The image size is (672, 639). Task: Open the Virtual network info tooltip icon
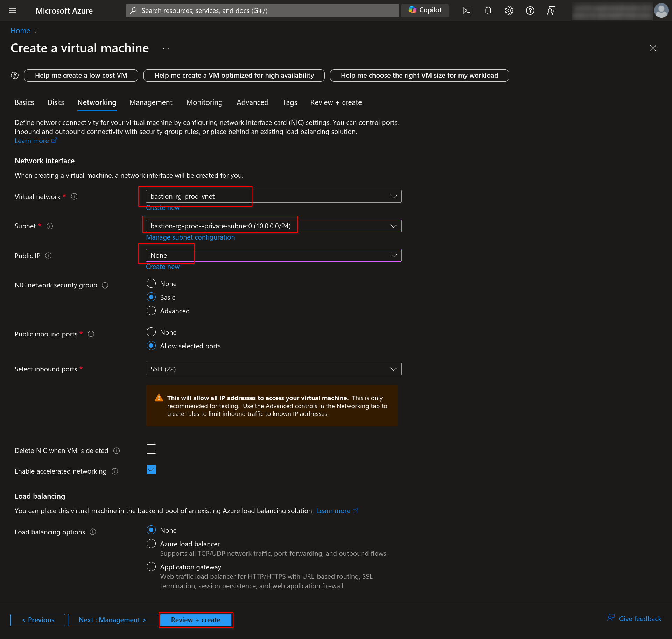(74, 197)
